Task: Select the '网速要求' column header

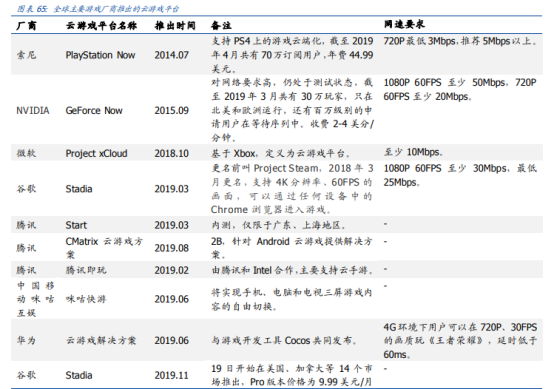Action: tap(404, 24)
